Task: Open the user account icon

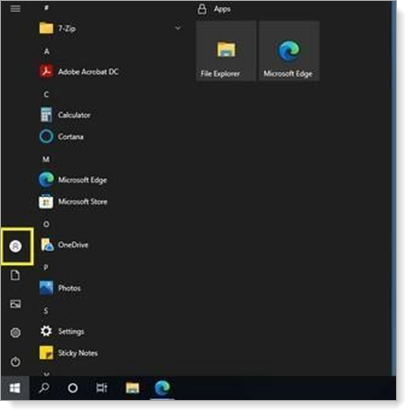Action: (15, 246)
